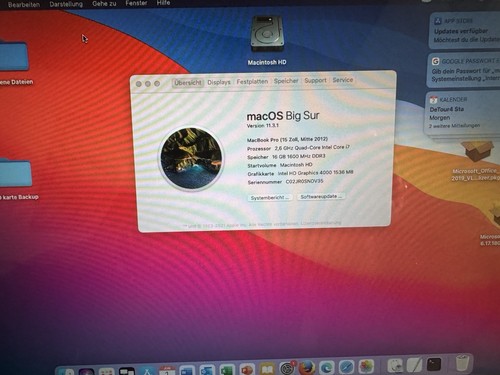The image size is (500, 375).
Task: Open Launchpad in the dock
Action: click(x=106, y=371)
